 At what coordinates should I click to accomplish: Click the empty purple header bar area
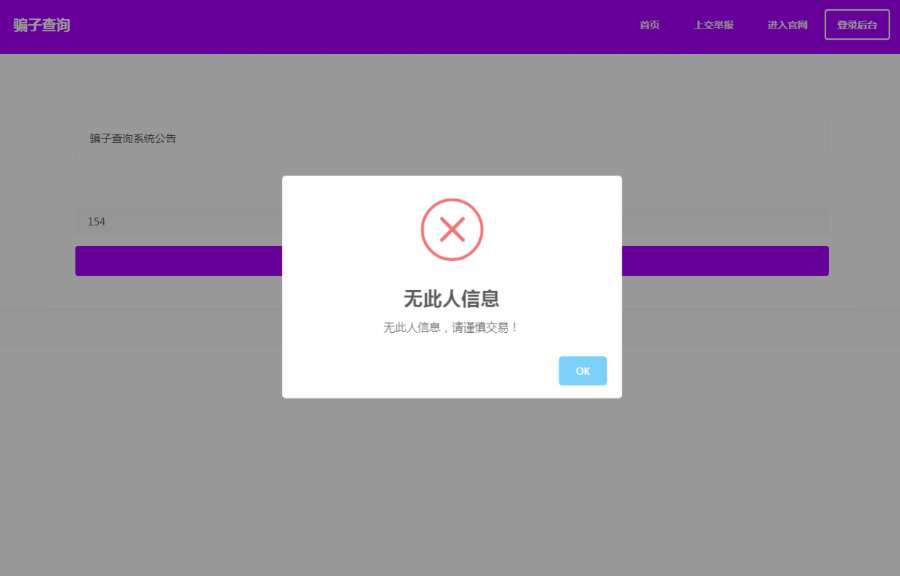coord(350,25)
